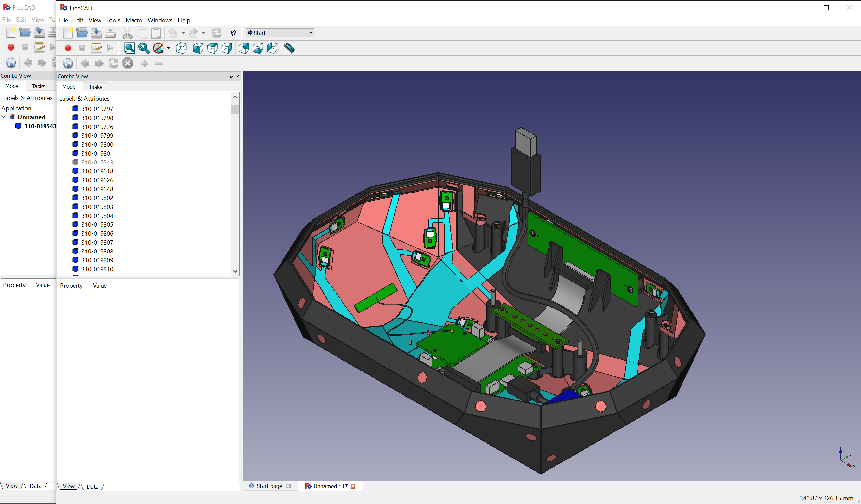Switch to the front view
861x504 pixels.
coord(198,48)
